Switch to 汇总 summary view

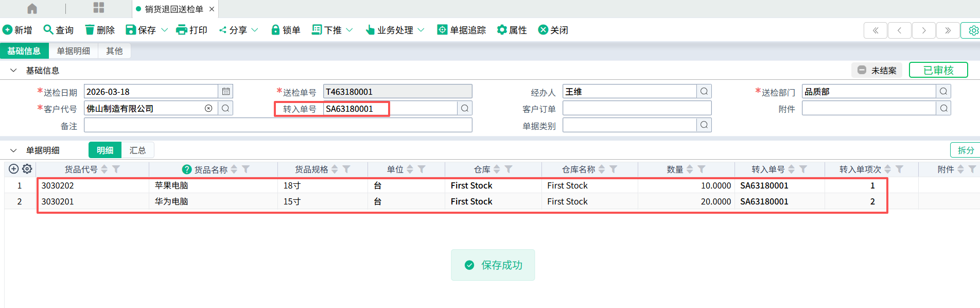(x=137, y=150)
